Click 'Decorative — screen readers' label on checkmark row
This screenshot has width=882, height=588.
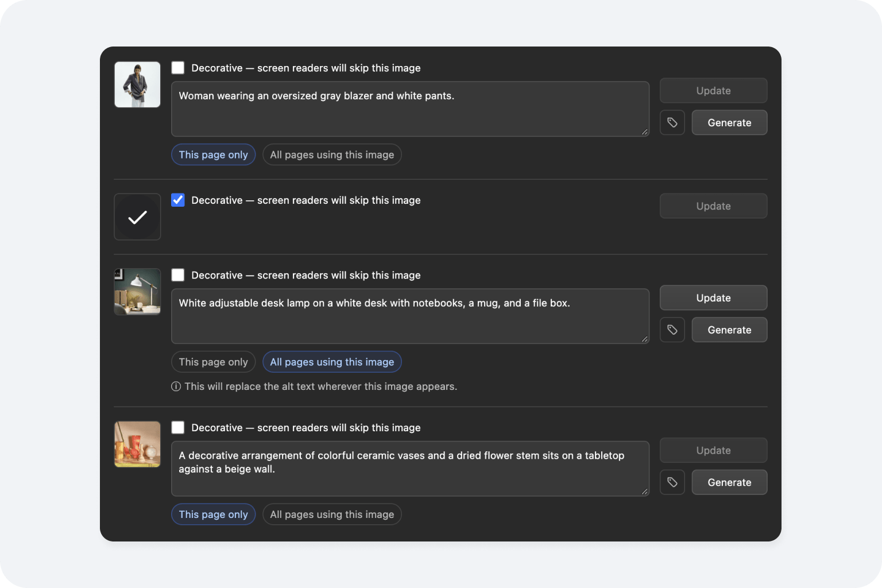click(x=305, y=200)
